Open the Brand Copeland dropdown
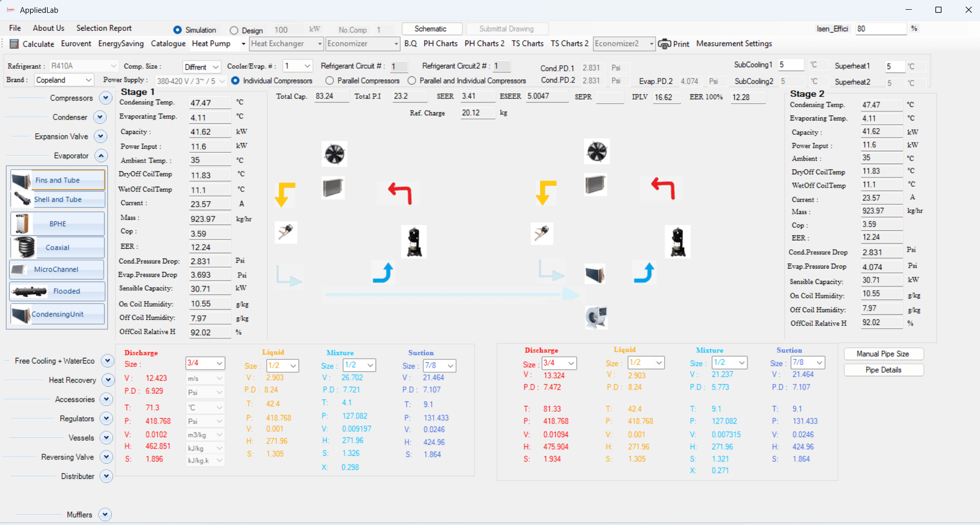 pos(64,80)
